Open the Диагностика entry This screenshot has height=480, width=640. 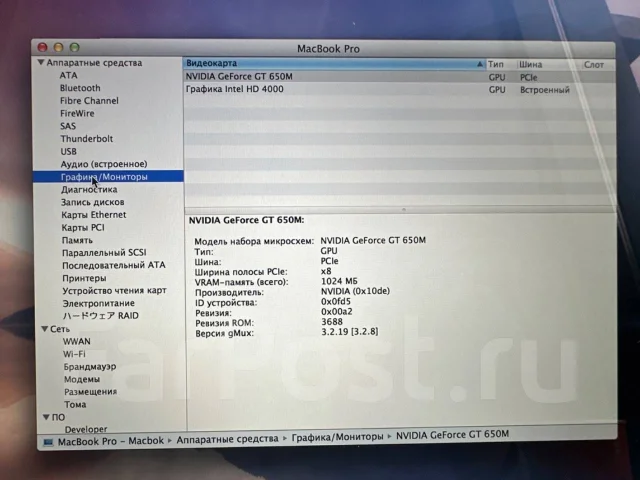coord(89,190)
